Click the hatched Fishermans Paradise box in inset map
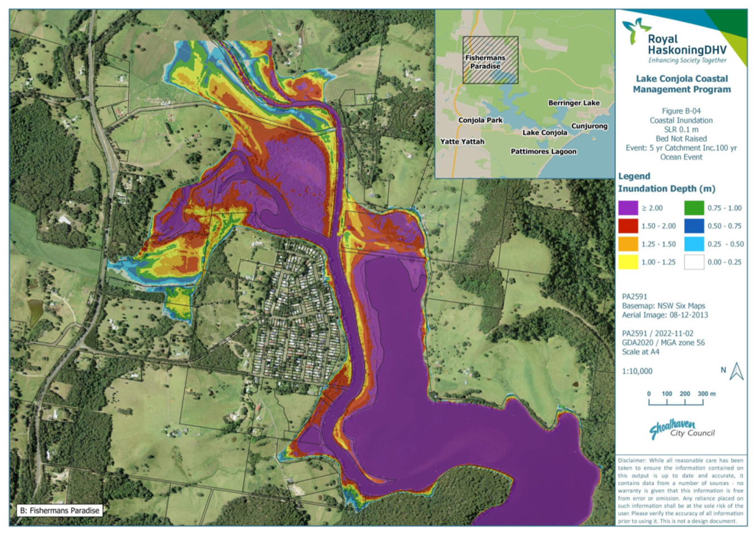 point(490,60)
